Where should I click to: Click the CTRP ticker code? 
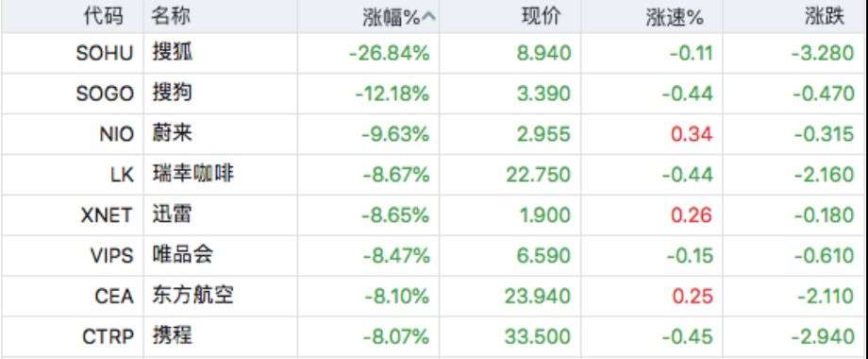[108, 336]
